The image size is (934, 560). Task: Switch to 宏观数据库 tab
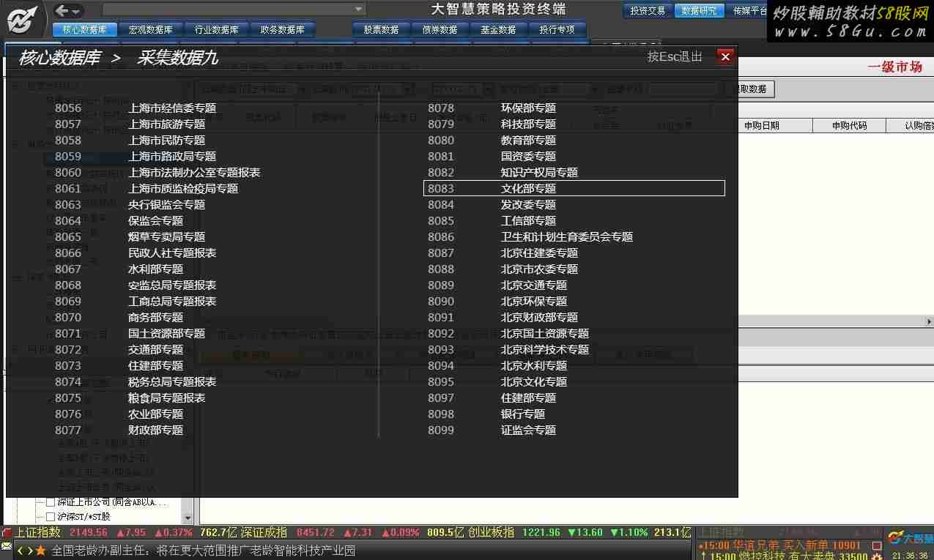150,29
